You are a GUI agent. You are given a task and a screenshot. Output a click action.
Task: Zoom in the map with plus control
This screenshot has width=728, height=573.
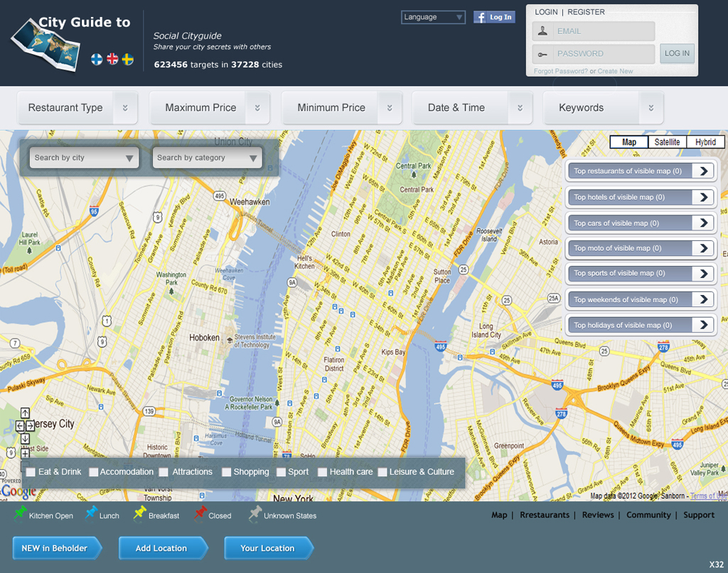25,453
